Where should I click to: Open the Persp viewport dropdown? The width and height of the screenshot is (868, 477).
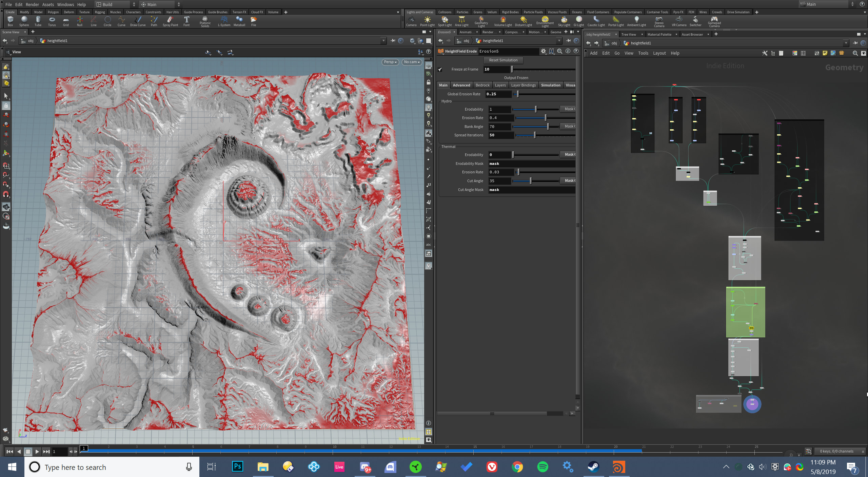pyautogui.click(x=390, y=62)
